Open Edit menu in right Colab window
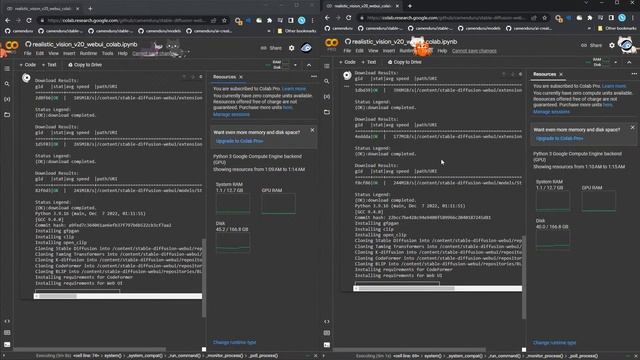Screen dimensions: 640x360 pyautogui.click(x=359, y=51)
